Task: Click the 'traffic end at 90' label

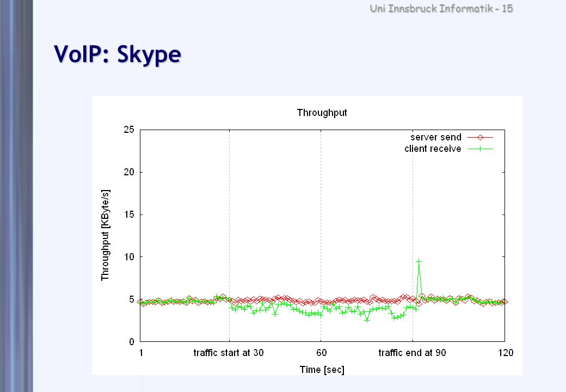Action: tap(412, 353)
